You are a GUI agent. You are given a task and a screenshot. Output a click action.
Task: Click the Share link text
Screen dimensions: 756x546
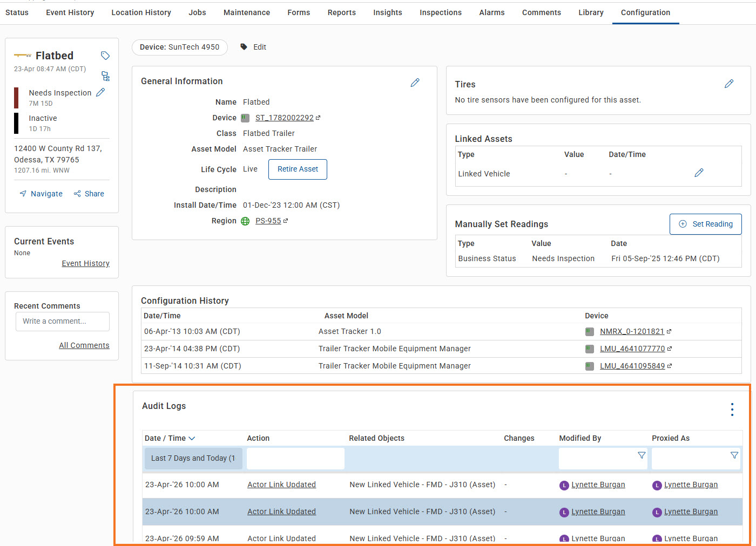point(94,194)
